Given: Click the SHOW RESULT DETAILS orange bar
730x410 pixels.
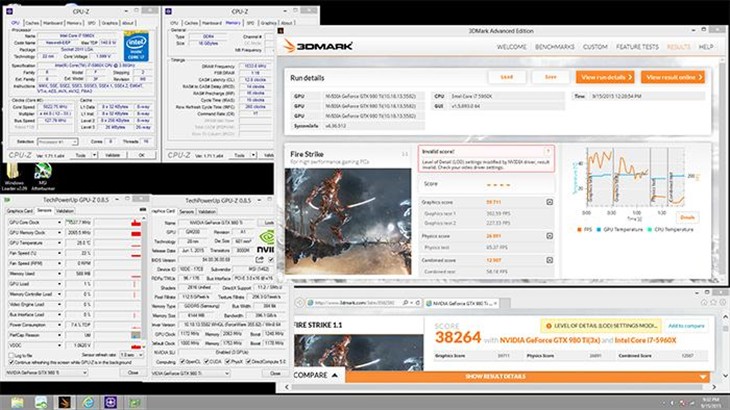Looking at the screenshot, I should tap(527, 376).
